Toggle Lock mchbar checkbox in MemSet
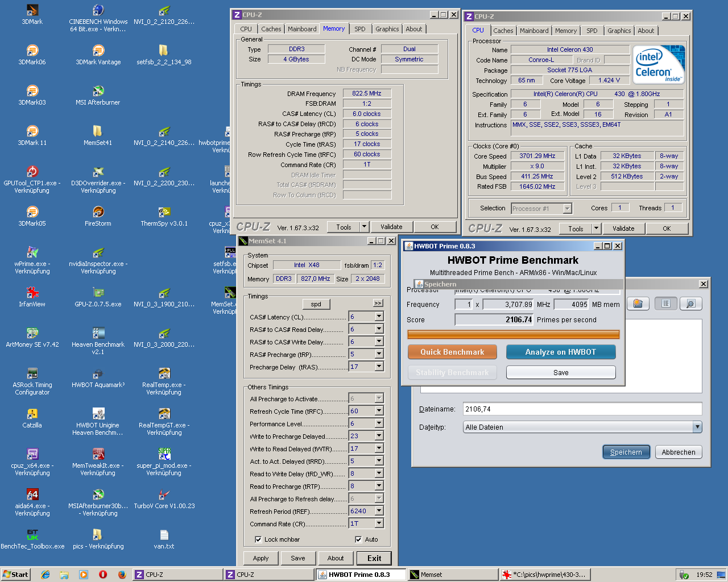The width and height of the screenshot is (728, 582). point(258,539)
